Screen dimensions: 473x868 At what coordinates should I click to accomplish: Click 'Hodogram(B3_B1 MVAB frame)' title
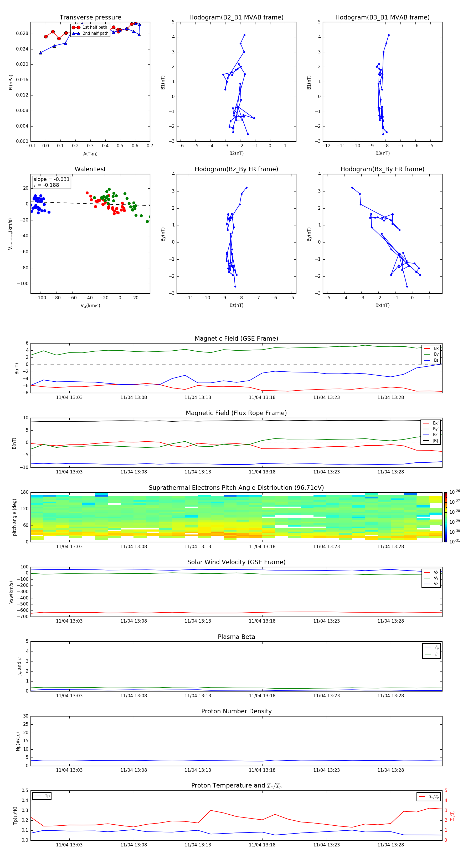point(382,18)
